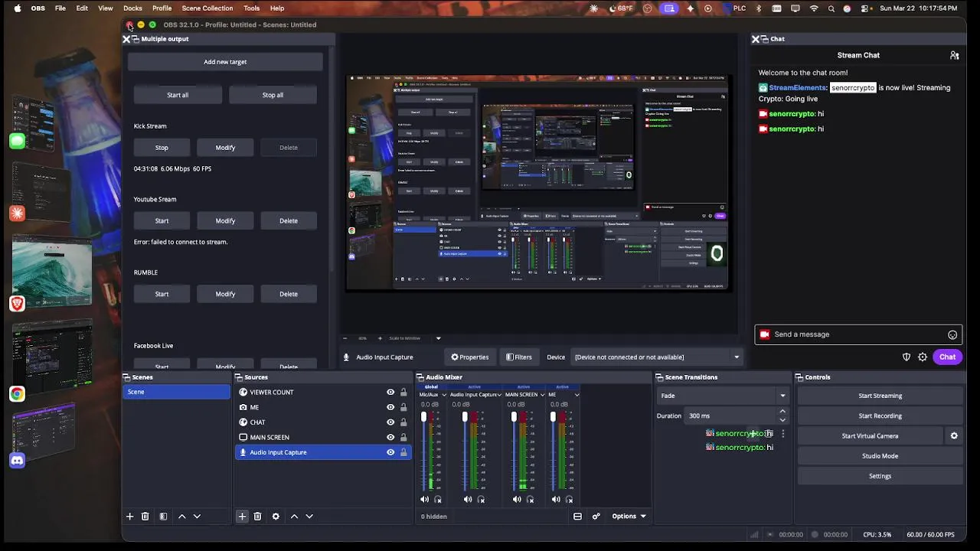Mute the Mic/Aux speaker icon
The image size is (980, 551).
tap(424, 500)
